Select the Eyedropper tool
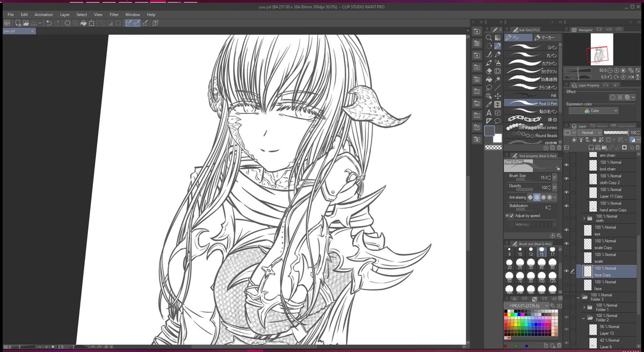This screenshot has width=644, height=352. (x=489, y=104)
